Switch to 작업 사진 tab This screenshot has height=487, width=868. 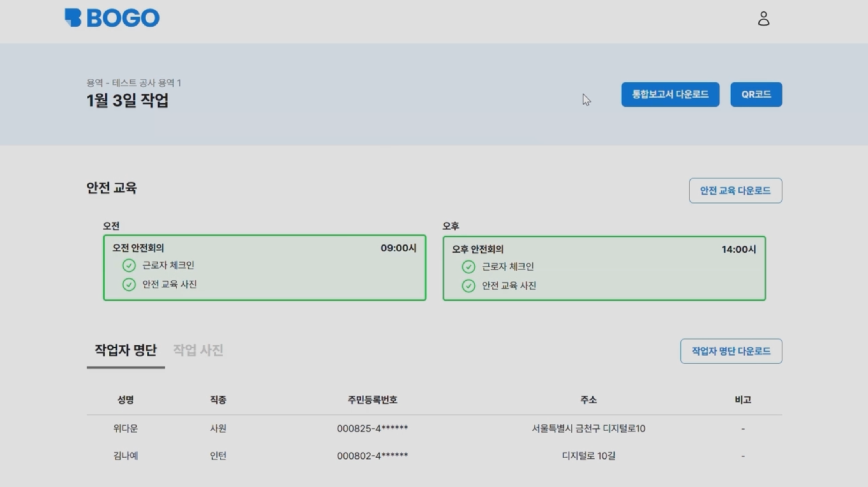tap(198, 350)
